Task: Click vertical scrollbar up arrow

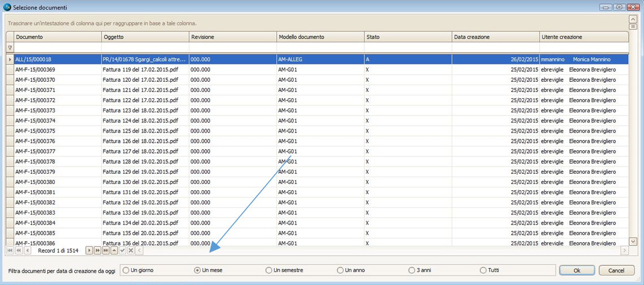Action: coord(633,19)
